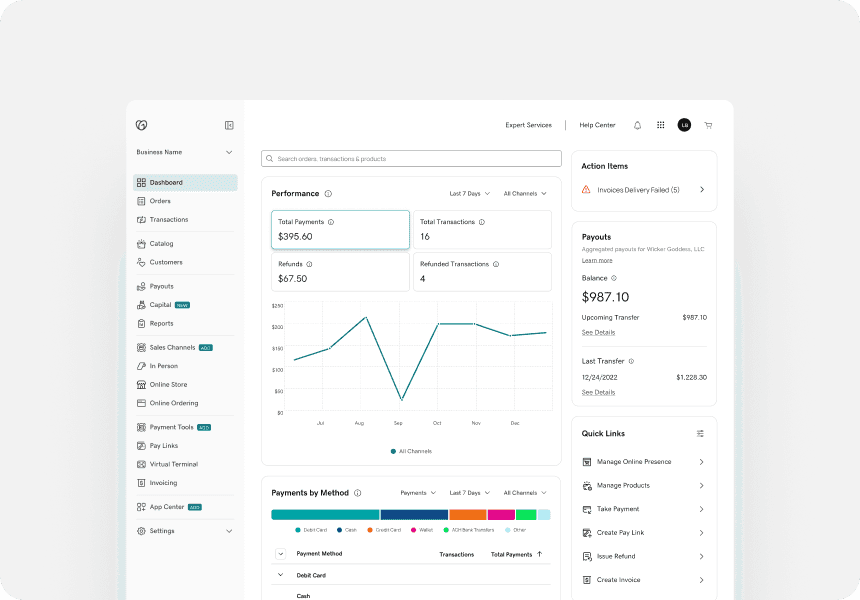The image size is (860, 600).
Task: Toggle Debit Card legend item
Action: pyautogui.click(x=311, y=530)
